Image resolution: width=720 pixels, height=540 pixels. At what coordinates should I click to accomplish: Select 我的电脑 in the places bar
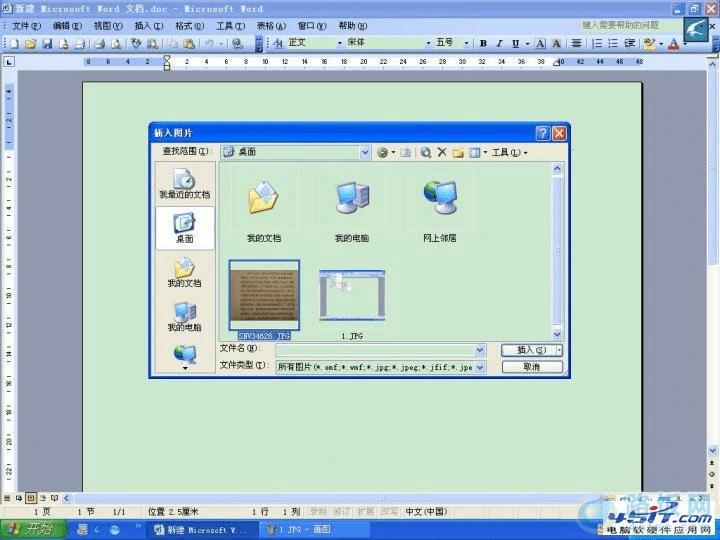pyautogui.click(x=185, y=317)
